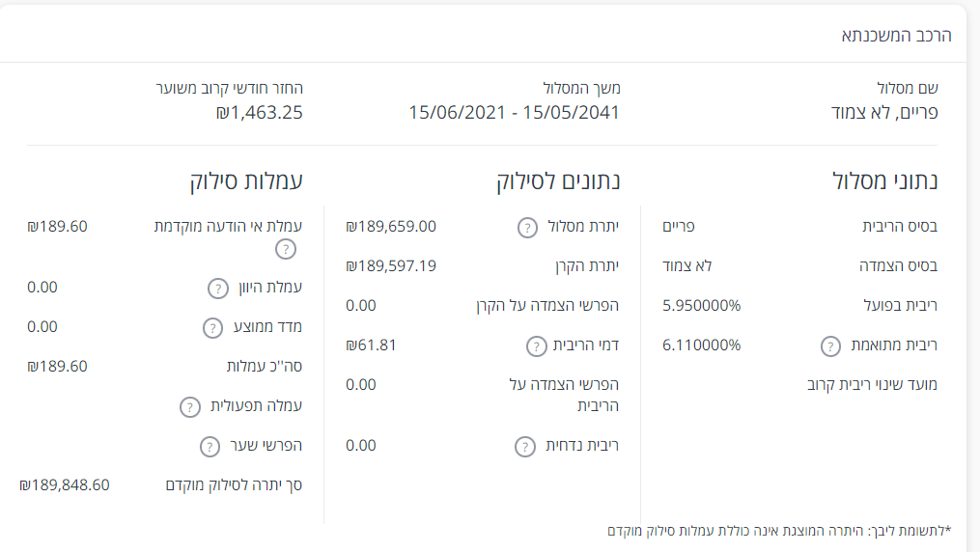This screenshot has height=552, width=980.
Task: Click the לתשומת ליבך footnote text
Action: 779,531
